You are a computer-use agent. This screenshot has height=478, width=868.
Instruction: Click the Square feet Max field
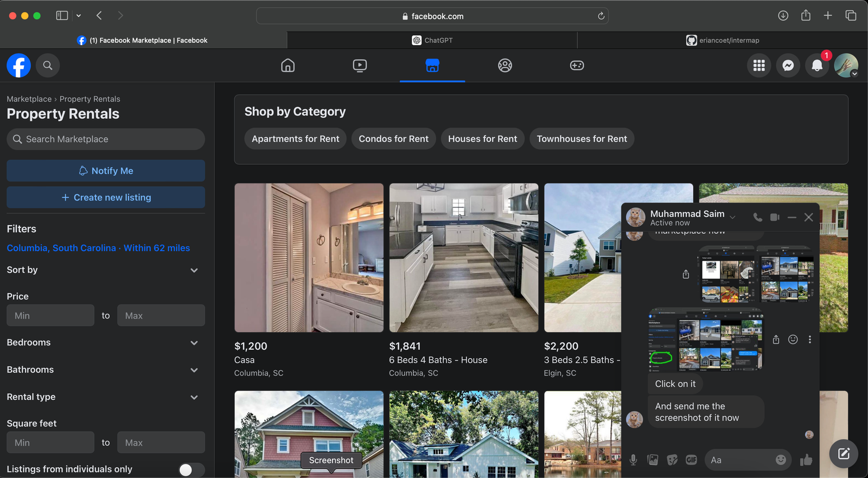(x=161, y=442)
